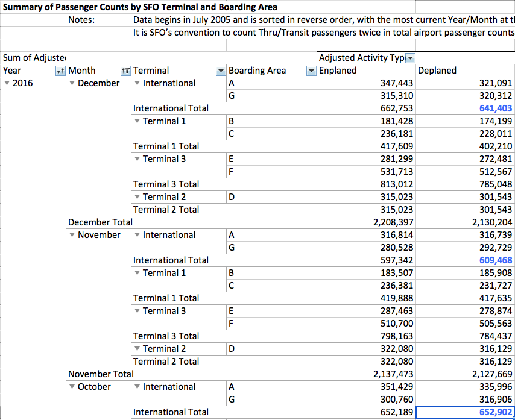Click value 597,342
This screenshot has height=420, width=515.
pos(396,260)
